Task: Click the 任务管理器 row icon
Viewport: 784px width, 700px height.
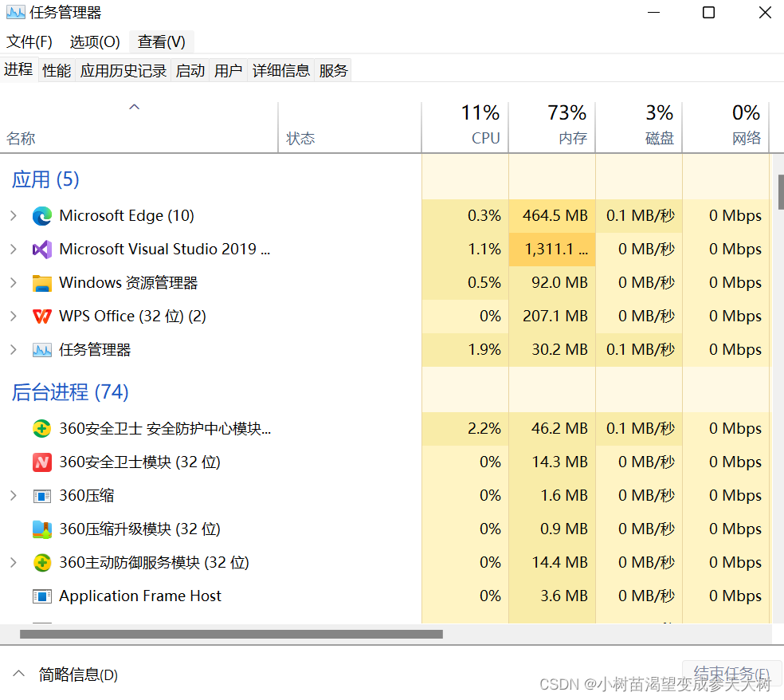Action: click(42, 350)
